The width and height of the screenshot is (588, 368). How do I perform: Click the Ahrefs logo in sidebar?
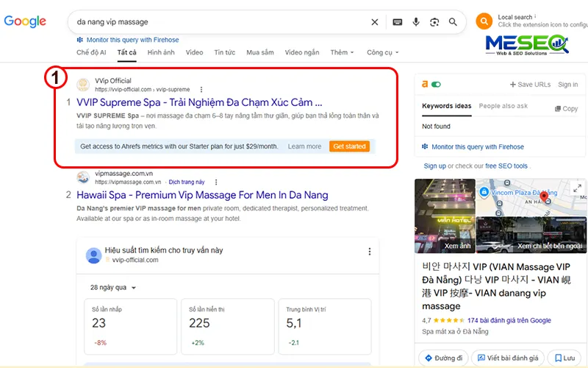coord(425,84)
